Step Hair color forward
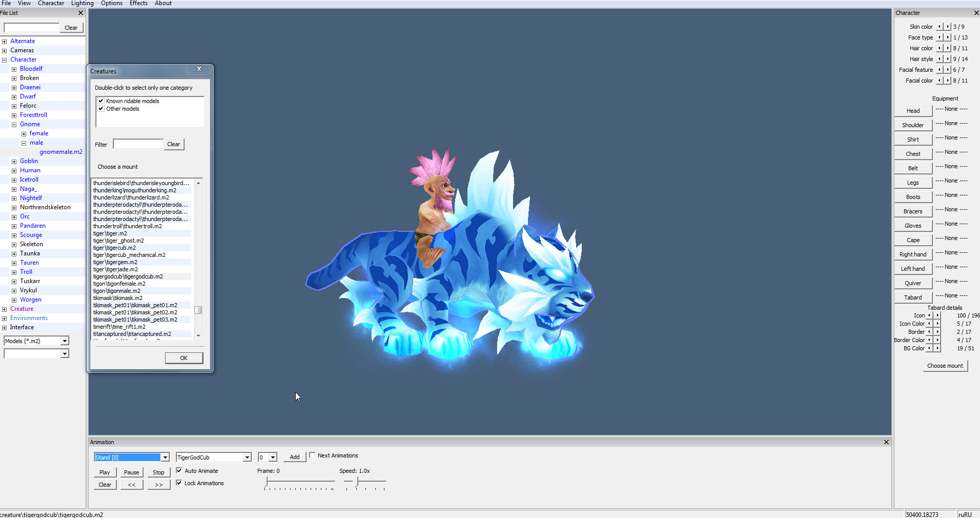The image size is (980, 518). (x=948, y=48)
